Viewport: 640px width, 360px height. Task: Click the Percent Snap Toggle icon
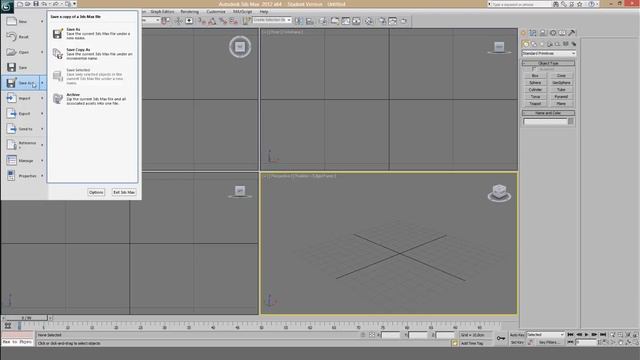223,21
